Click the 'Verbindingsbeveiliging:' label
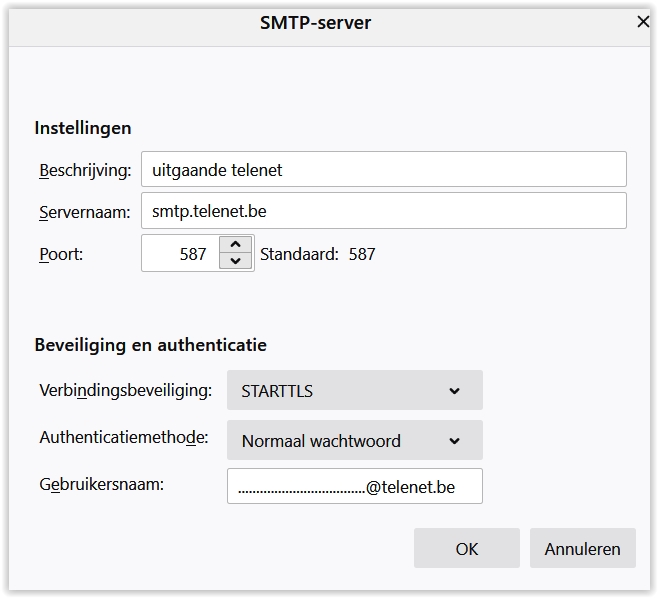 (125, 390)
